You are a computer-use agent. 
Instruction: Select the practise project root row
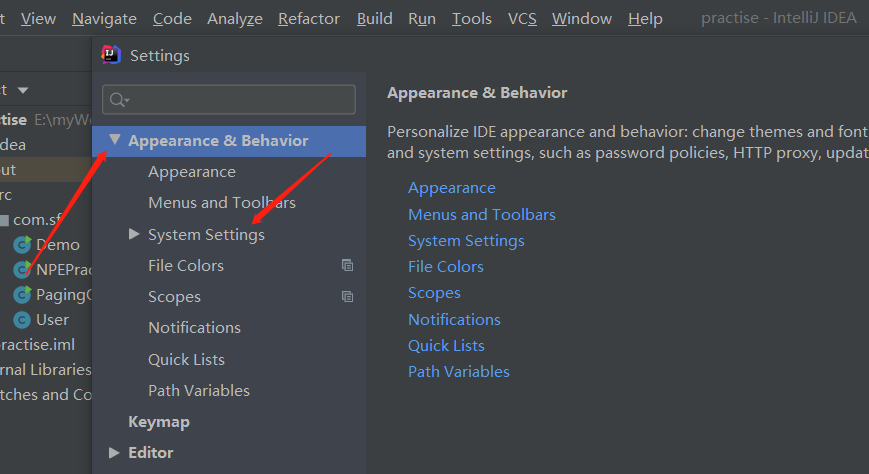[x=45, y=120]
